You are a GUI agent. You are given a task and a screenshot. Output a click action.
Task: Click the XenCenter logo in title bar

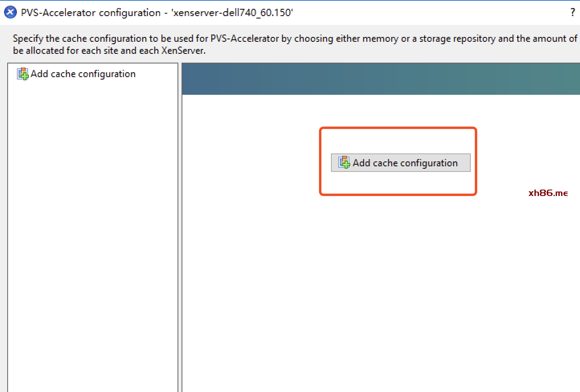[x=10, y=12]
